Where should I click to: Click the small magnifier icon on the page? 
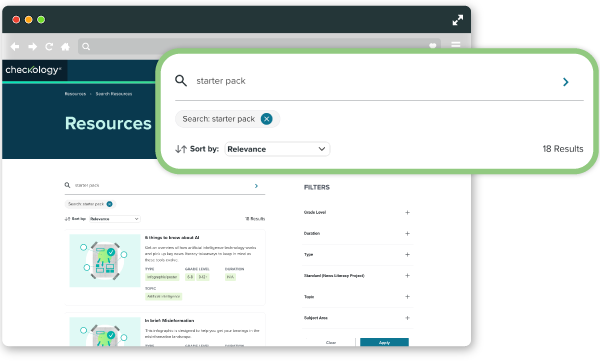(67, 185)
